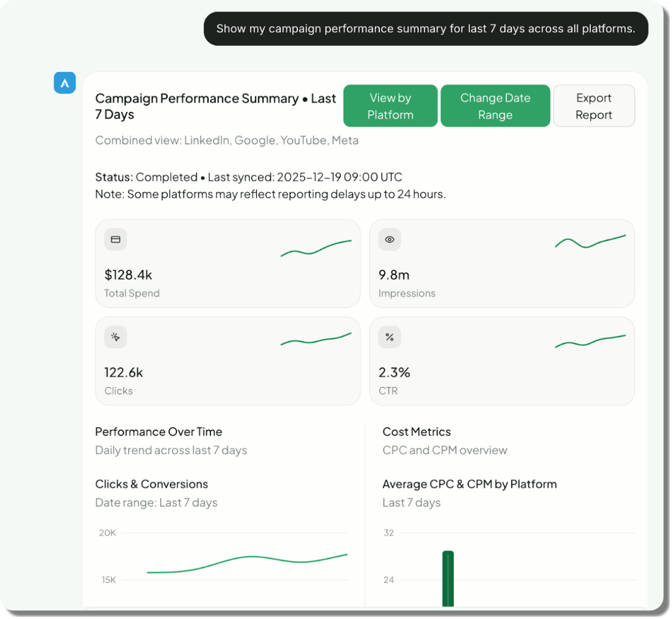This screenshot has width=672, height=619.
Task: Click the Total Spend sparkline chart
Action: pyautogui.click(x=316, y=248)
